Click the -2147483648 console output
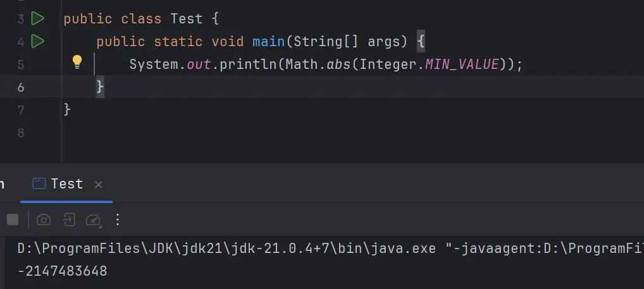This screenshot has height=289, width=644. [62, 271]
